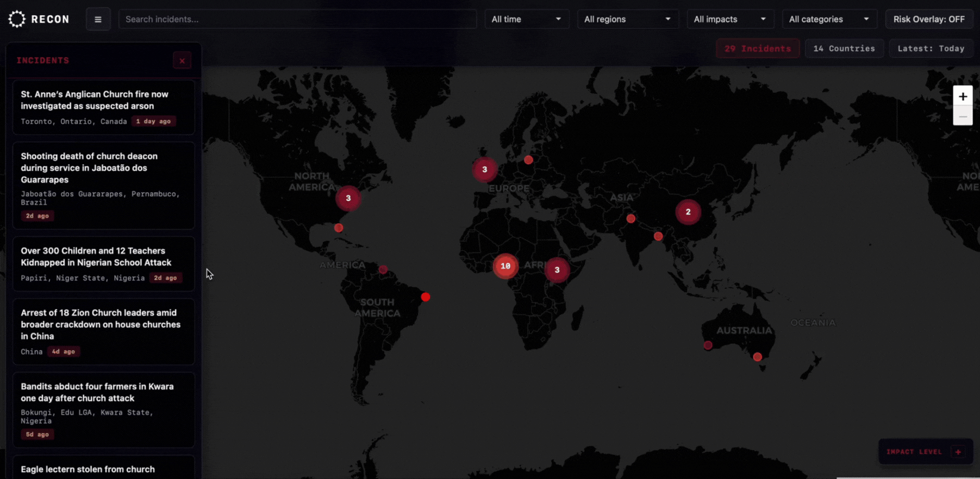
Task: Open the All categories dropdown
Action: pyautogui.click(x=829, y=19)
